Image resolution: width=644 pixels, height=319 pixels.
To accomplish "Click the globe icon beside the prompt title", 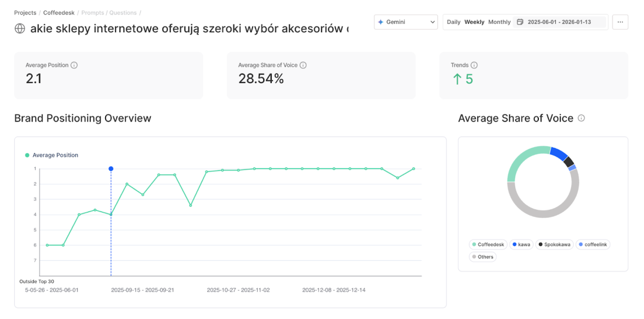I will coord(20,28).
